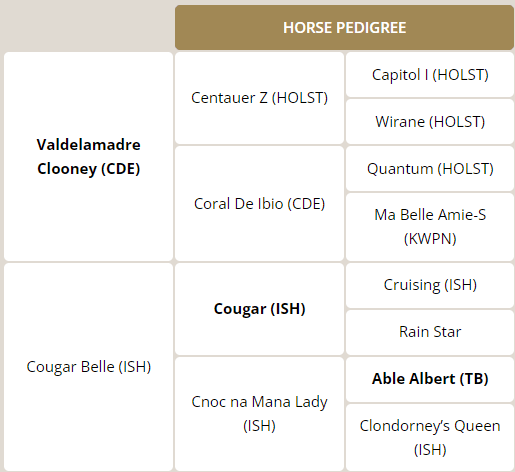
Task: Select Coral De Ibio (CDE) entry
Action: (259, 204)
